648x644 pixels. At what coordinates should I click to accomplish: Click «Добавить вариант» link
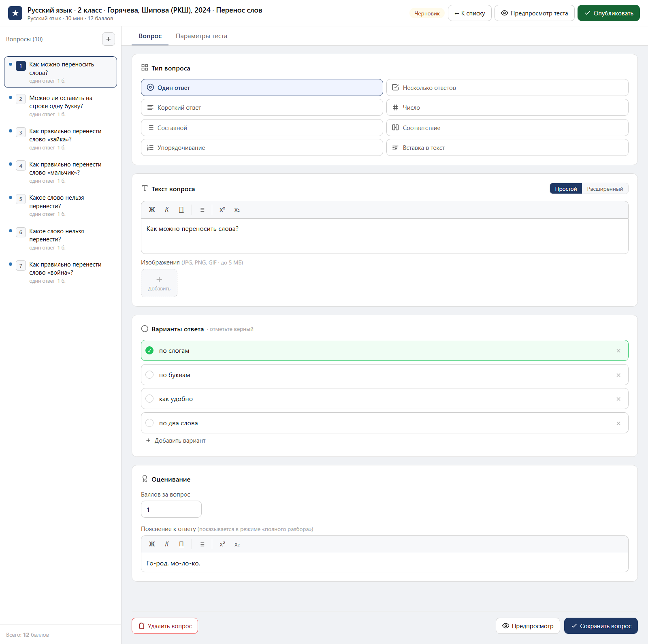point(176,441)
